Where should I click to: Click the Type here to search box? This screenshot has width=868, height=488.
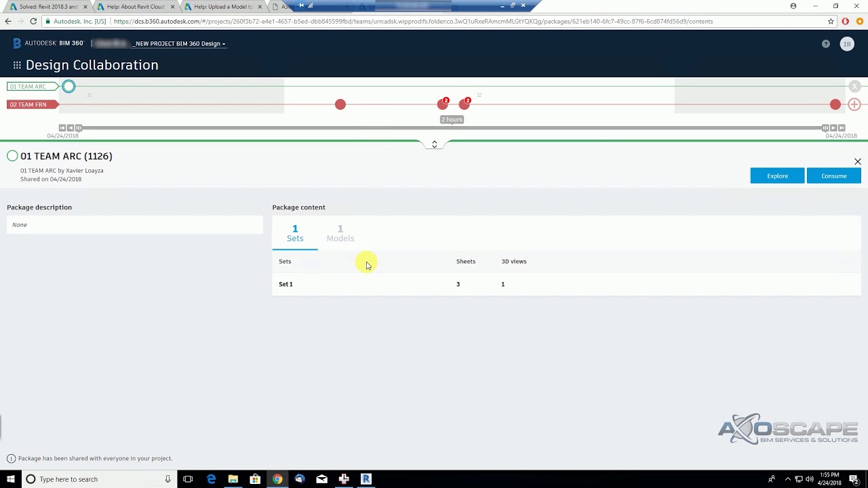[98, 479]
